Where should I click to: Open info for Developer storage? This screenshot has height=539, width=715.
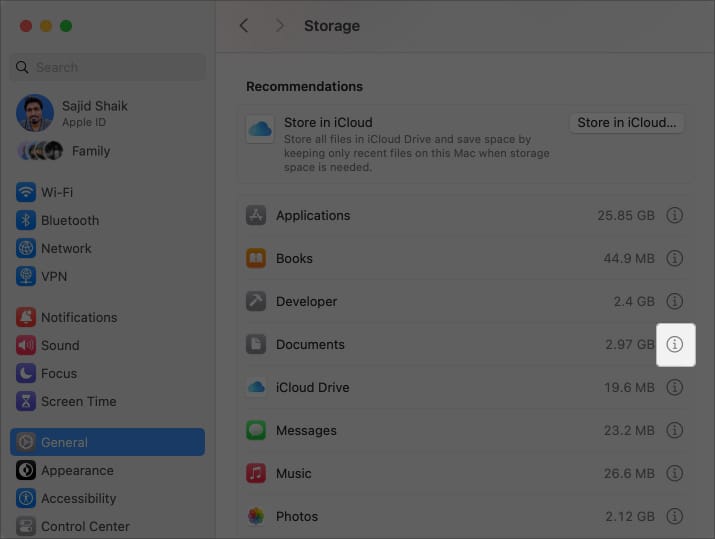tap(674, 301)
